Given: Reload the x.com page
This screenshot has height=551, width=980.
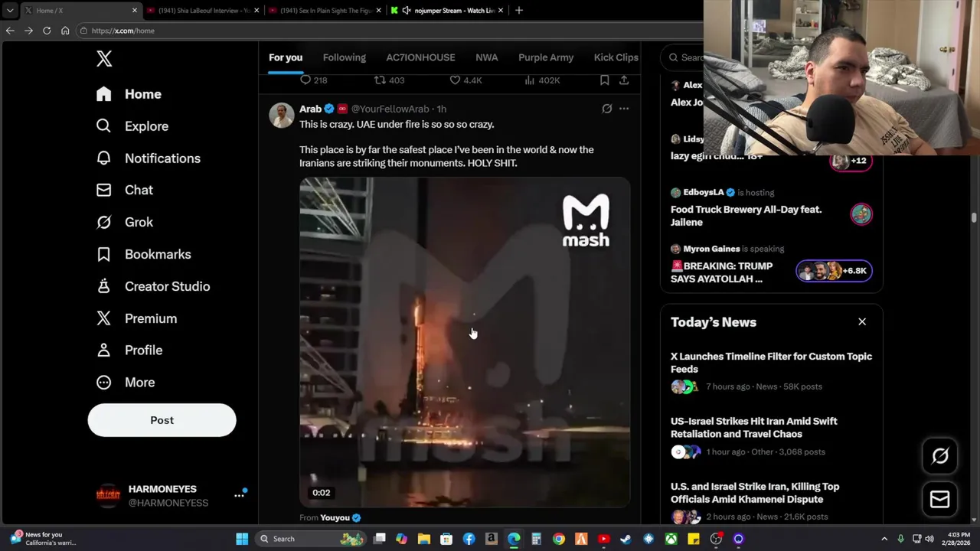Looking at the screenshot, I should 47,31.
